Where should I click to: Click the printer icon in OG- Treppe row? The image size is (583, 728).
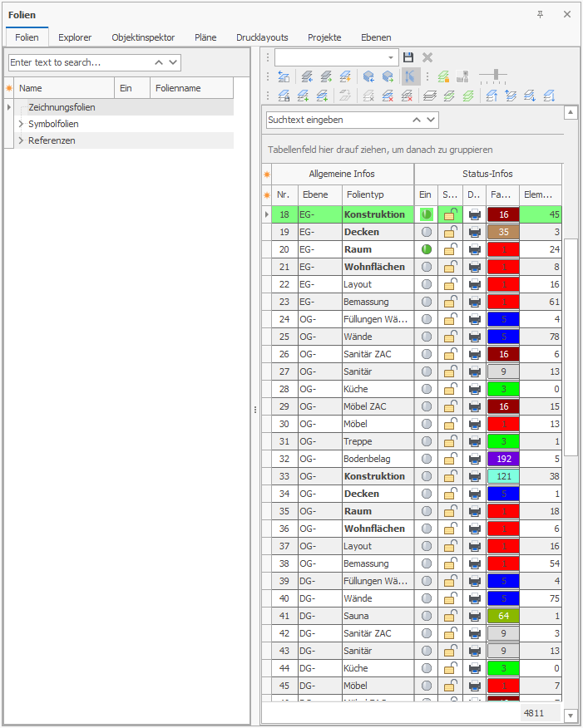coord(474,441)
